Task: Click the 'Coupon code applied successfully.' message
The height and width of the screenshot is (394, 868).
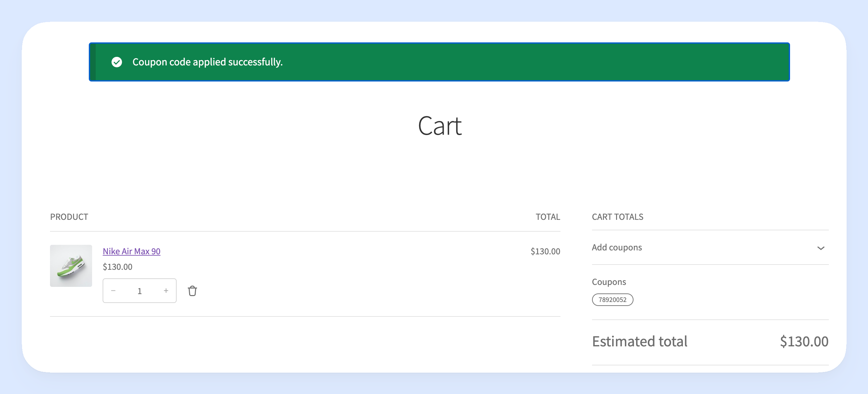Action: (x=207, y=62)
